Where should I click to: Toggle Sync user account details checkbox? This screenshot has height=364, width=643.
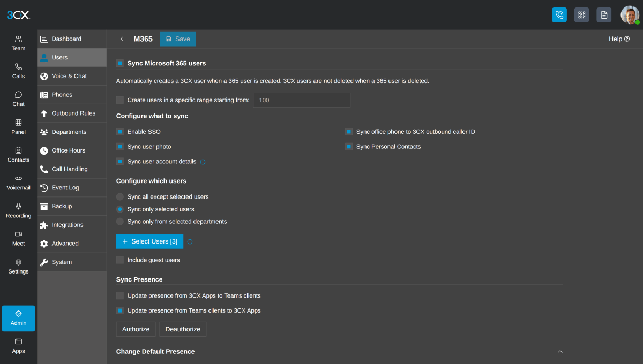pyautogui.click(x=120, y=162)
